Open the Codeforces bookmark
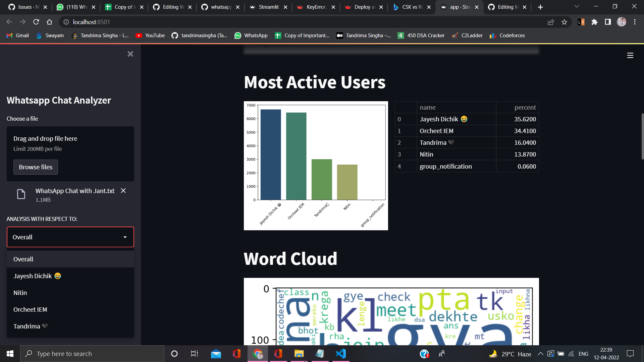This screenshot has width=644, height=362. click(x=507, y=35)
